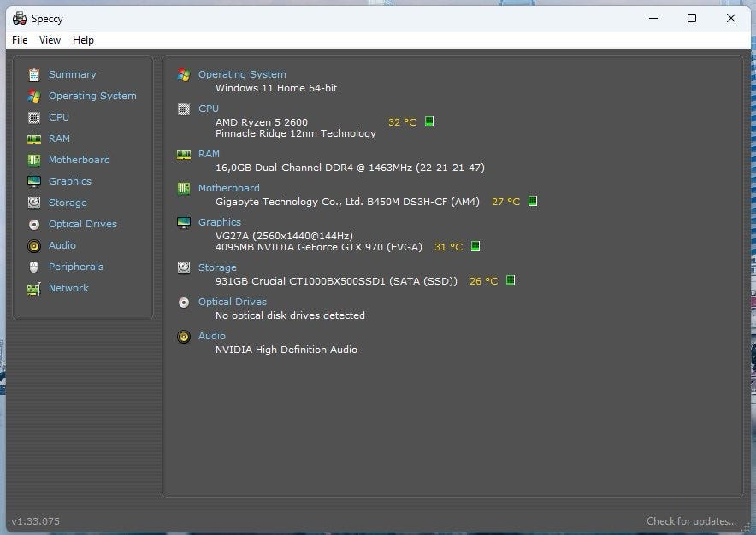Click the Graphics monitor icon in sidebar
756x535 pixels.
coord(33,182)
